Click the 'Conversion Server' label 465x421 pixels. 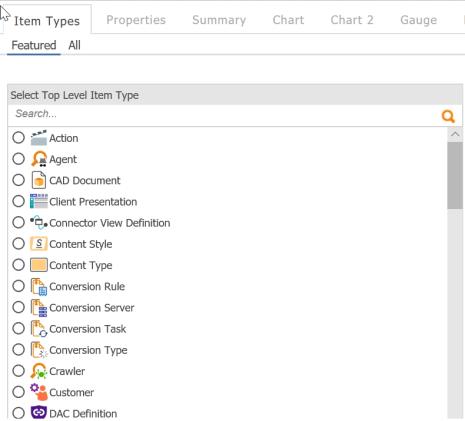92,308
